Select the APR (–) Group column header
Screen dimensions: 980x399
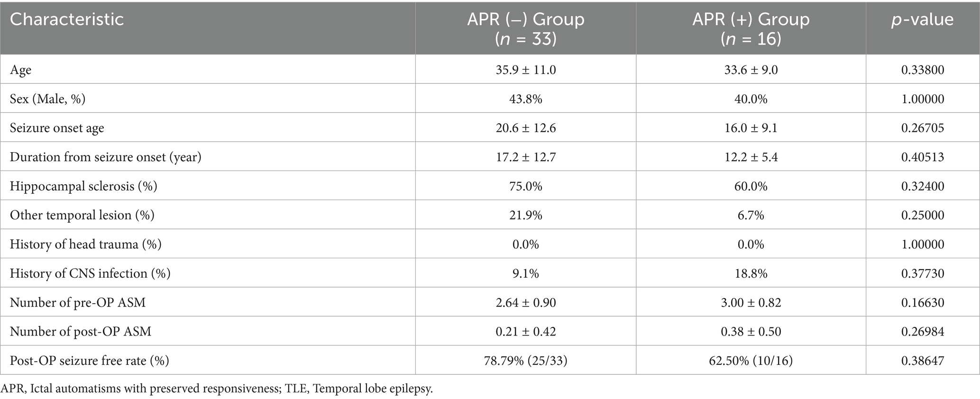tap(525, 28)
